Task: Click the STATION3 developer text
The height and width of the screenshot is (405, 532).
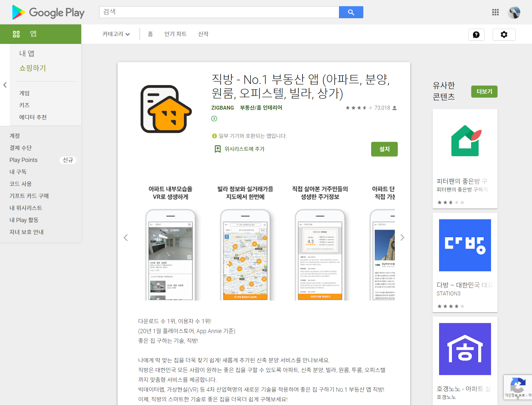Action: pos(448,293)
